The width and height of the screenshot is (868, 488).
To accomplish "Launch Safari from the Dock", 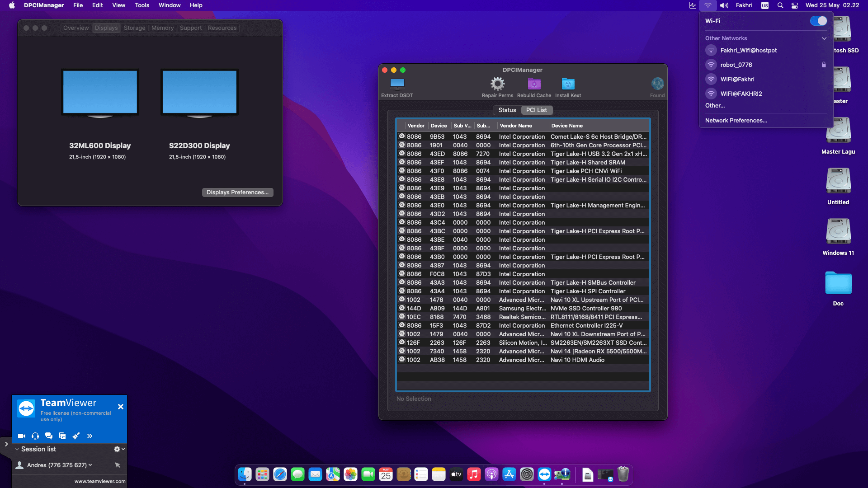I will click(280, 474).
